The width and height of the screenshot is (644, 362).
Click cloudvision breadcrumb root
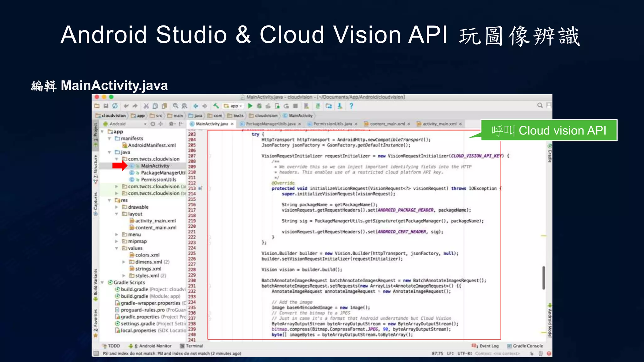coord(111,116)
